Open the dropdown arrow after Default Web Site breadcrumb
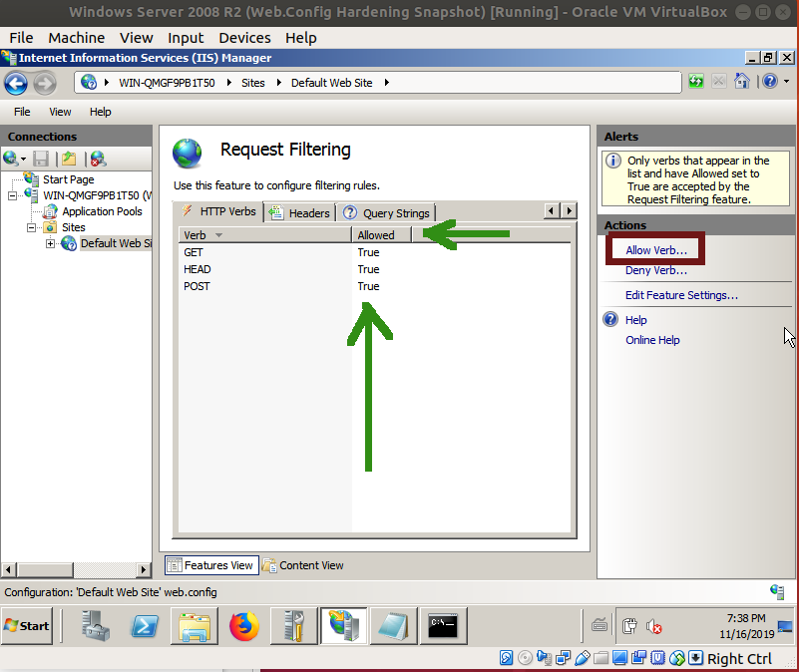This screenshot has height=672, width=799. (387, 83)
